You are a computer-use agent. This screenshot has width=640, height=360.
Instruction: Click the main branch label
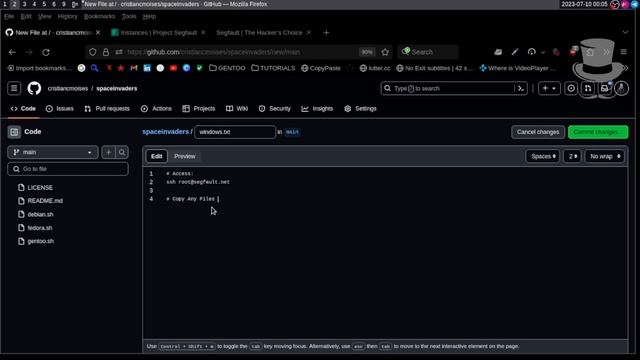point(292,132)
